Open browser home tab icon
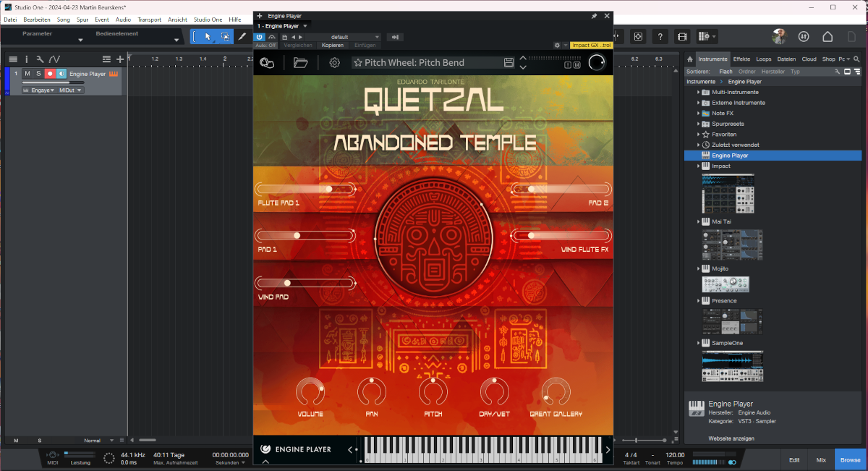Viewport: 868px width, 471px height. point(690,59)
